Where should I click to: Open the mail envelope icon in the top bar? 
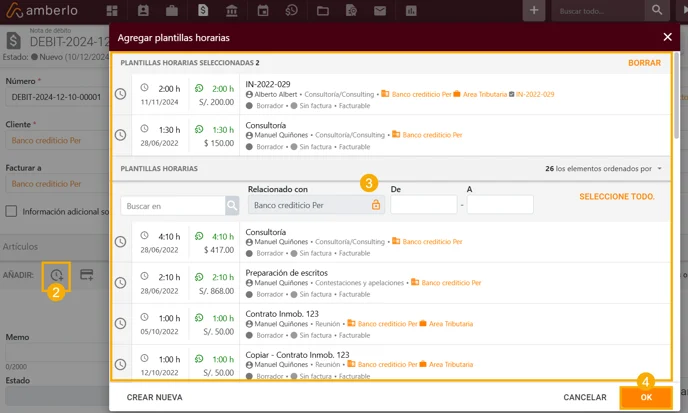(380, 11)
